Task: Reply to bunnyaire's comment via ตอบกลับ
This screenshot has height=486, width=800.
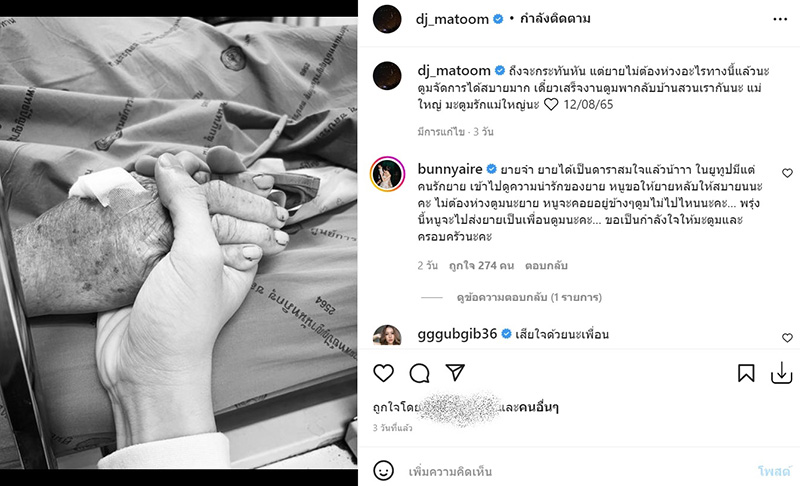Action: [546, 266]
